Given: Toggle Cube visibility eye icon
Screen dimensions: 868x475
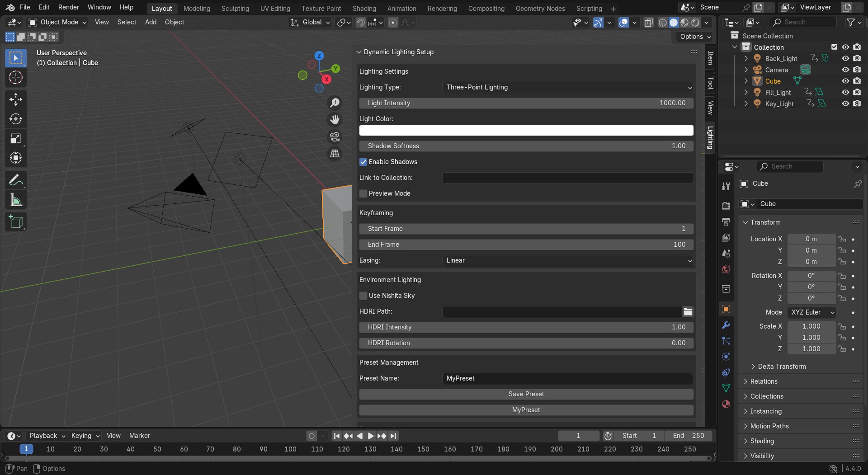Looking at the screenshot, I should coord(845,81).
